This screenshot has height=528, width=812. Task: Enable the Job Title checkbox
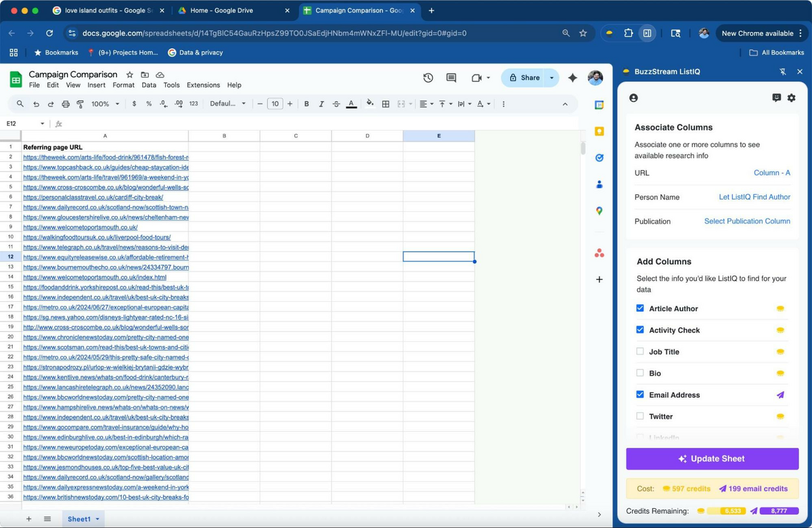[639, 351]
